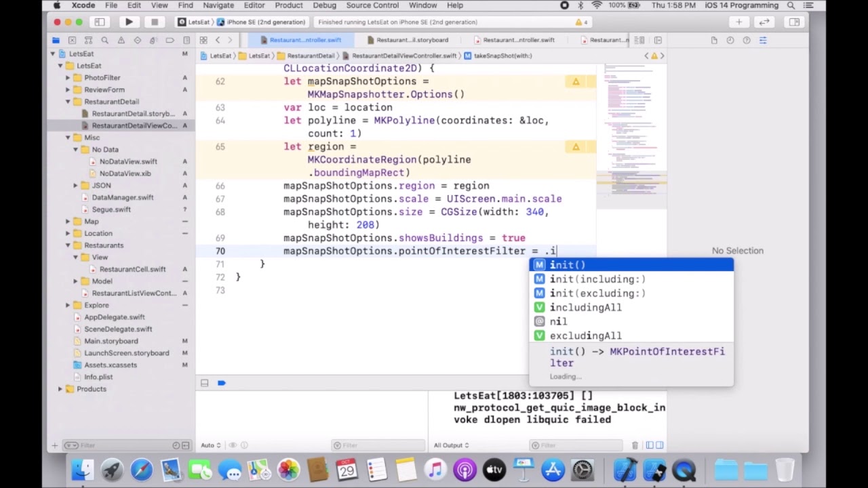Viewport: 868px width, 488px height.
Task: Open the Source Control menu
Action: (x=372, y=5)
